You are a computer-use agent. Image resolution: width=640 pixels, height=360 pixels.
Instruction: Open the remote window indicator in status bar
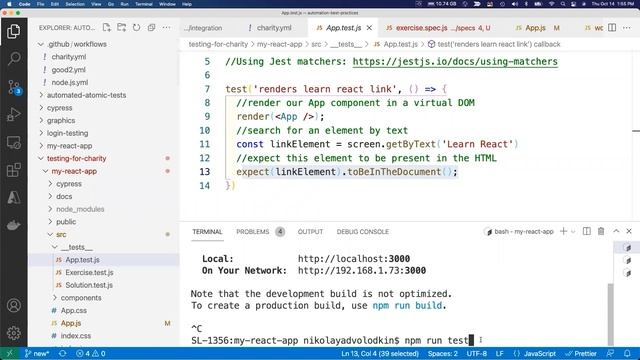pos(9,353)
